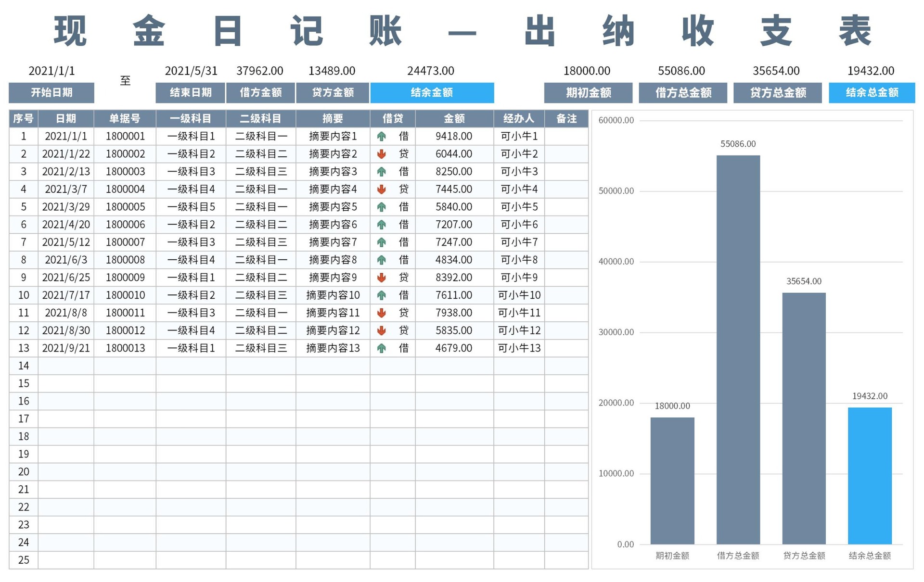Click the blue 结余金额 label
The width and height of the screenshot is (924, 582).
(432, 93)
